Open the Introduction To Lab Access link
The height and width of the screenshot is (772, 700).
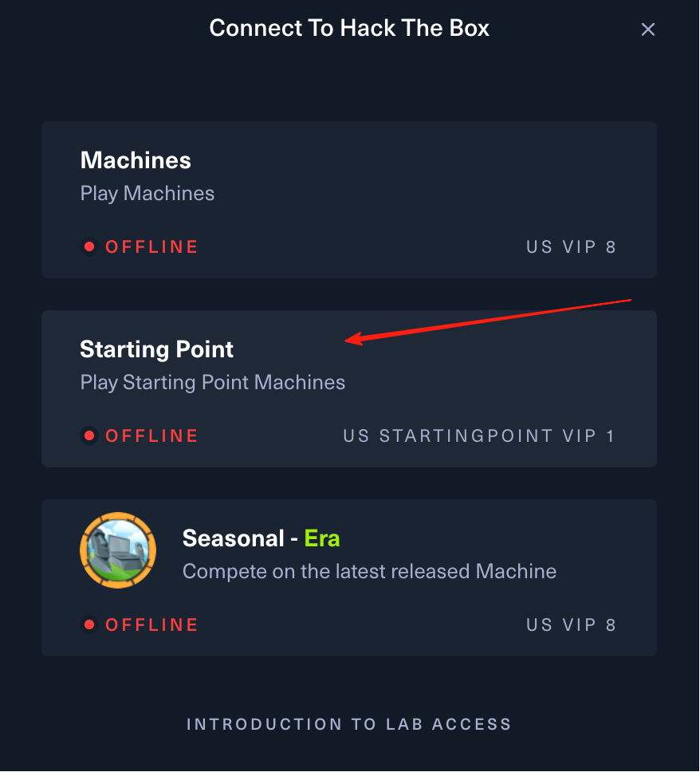(x=349, y=724)
